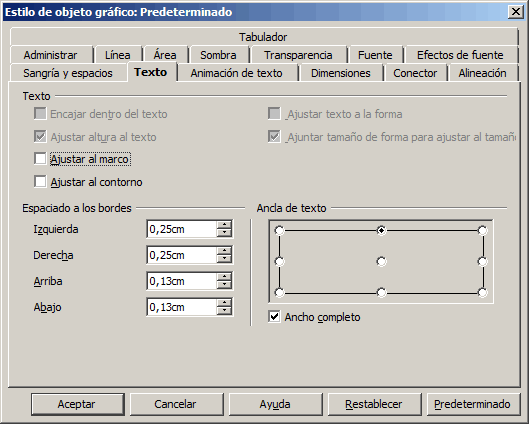The width and height of the screenshot is (529, 424).
Task: Uncheck the Ancho completo checkbox
Action: (274, 316)
